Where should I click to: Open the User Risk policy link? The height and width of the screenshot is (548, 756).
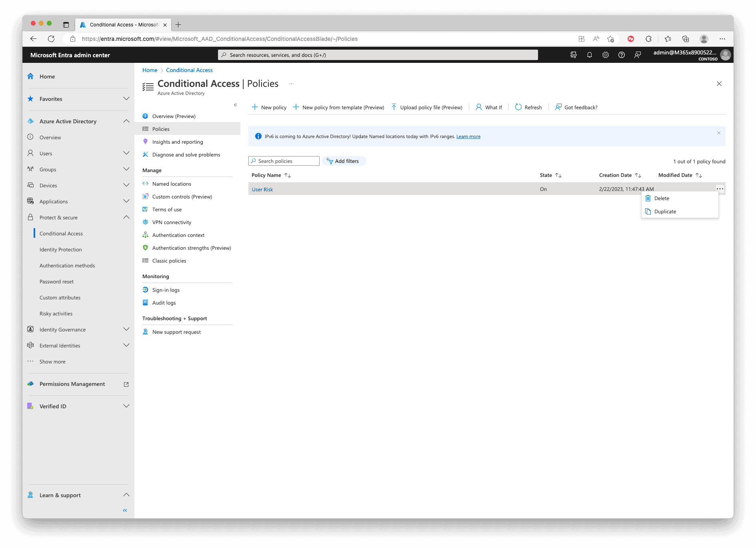point(262,190)
